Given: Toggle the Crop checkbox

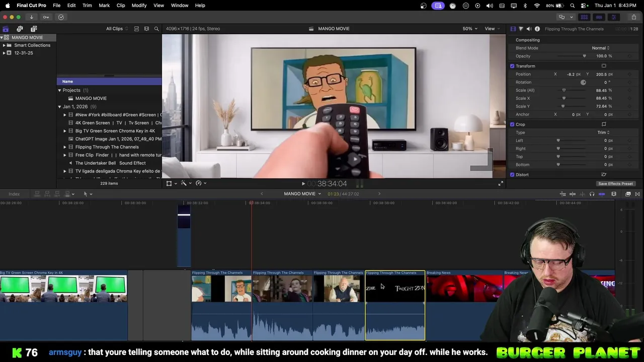Looking at the screenshot, I should [512, 125].
